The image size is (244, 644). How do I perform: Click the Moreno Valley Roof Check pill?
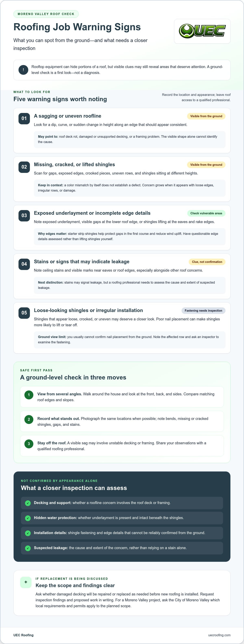(46, 14)
